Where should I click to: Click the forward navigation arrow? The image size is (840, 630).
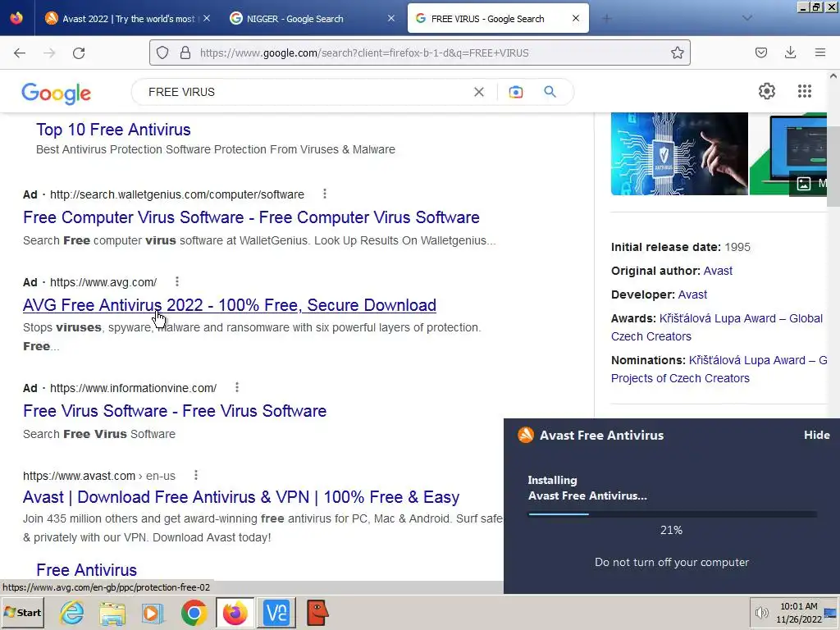49,52
